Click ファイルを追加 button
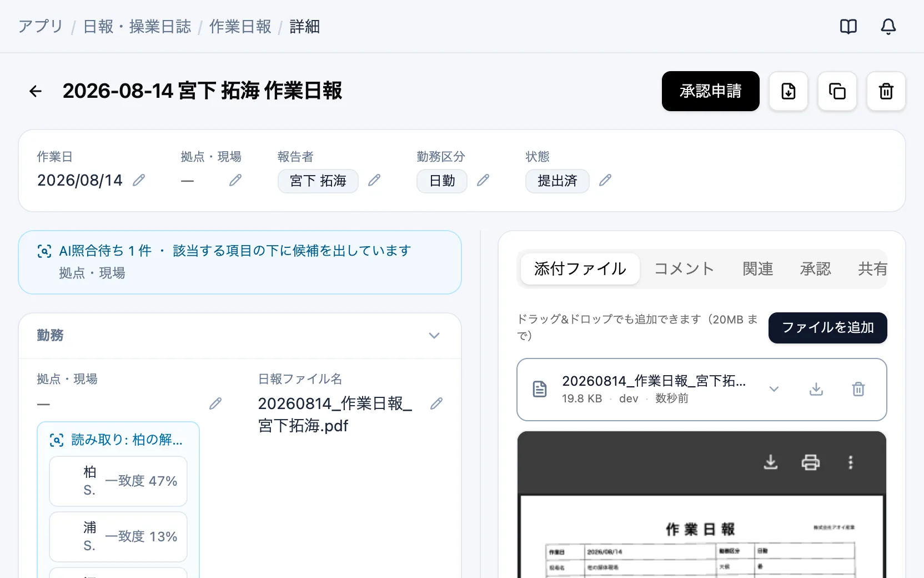Viewport: 924px width, 578px height. [x=827, y=328]
